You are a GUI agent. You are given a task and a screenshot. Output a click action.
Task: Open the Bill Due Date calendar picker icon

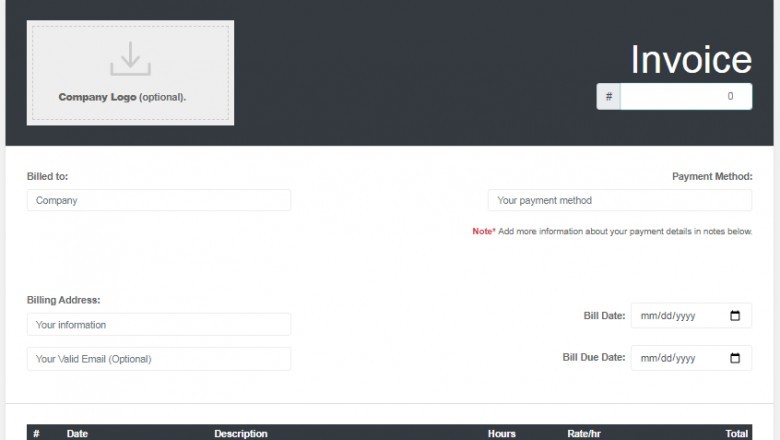click(735, 358)
